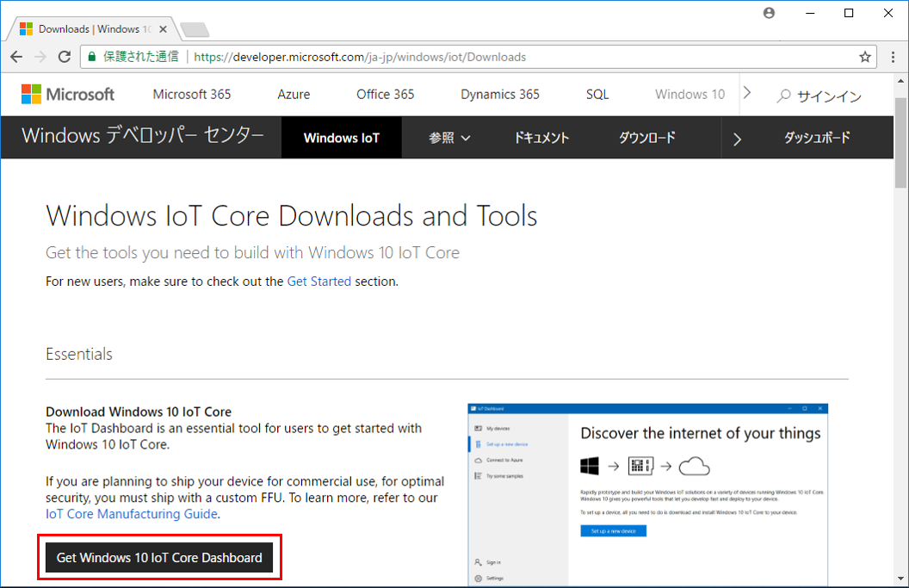The width and height of the screenshot is (909, 588).
Task: Open the Windows 10 menu item
Action: (689, 94)
